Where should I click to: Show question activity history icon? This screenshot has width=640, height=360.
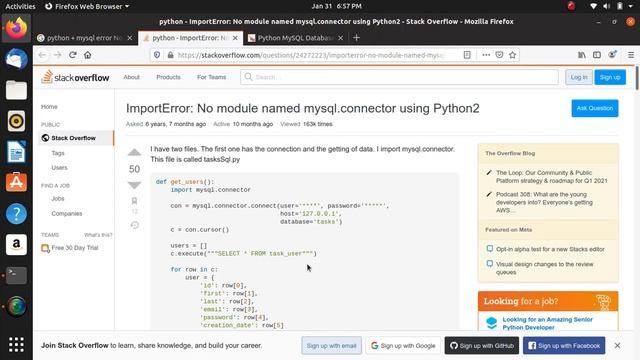135,225
